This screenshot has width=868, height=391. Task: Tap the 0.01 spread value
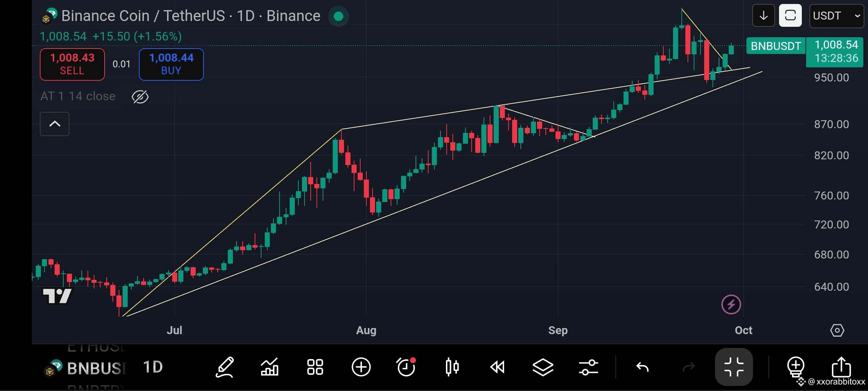[x=122, y=64]
